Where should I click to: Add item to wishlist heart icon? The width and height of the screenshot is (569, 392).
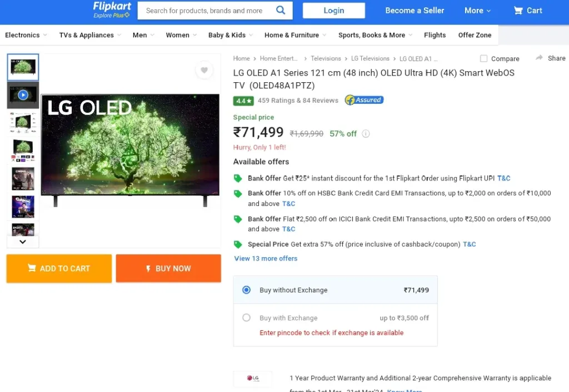coord(204,70)
